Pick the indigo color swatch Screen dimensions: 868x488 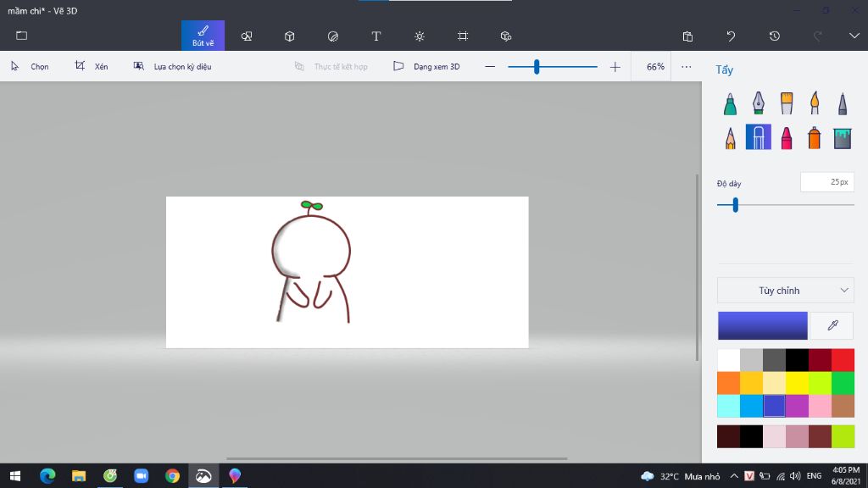(x=775, y=406)
